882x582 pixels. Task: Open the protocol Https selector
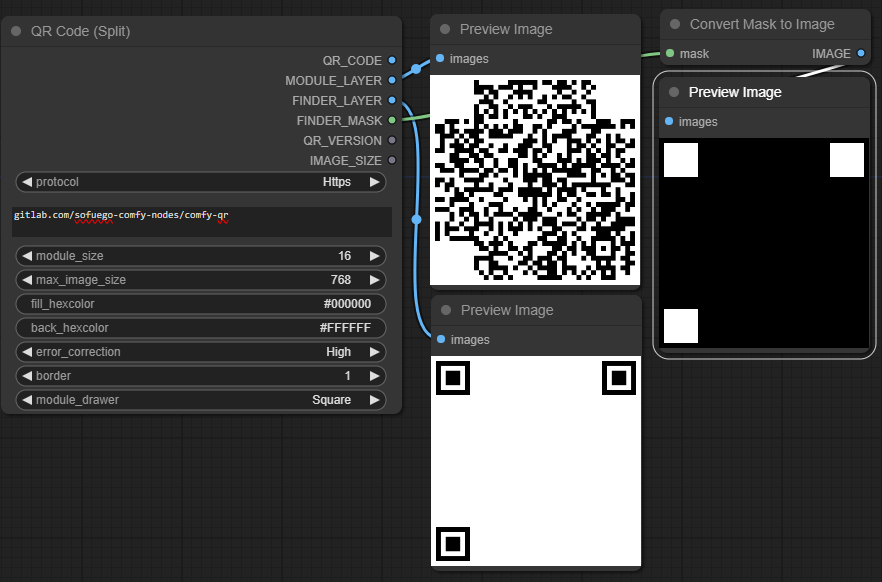coord(201,182)
